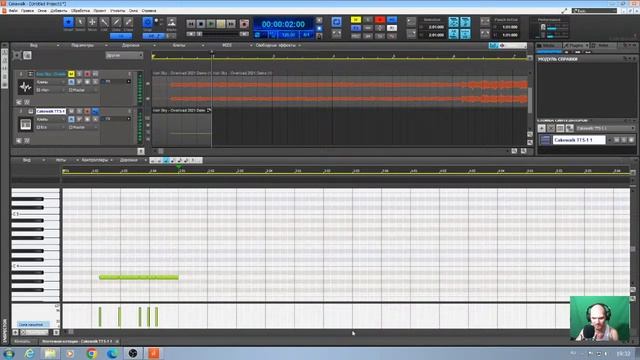This screenshot has height=360, width=640.
Task: Open Internet Explorer from taskbar
Action: (29, 353)
